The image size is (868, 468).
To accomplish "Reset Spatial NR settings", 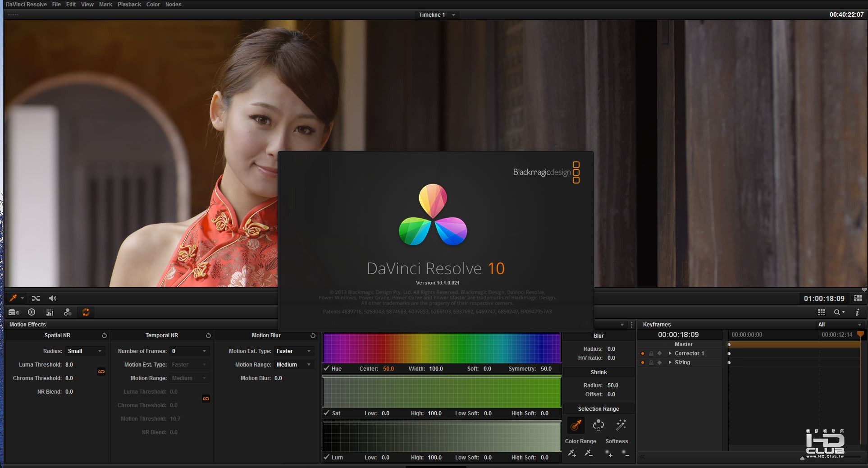I will (104, 335).
